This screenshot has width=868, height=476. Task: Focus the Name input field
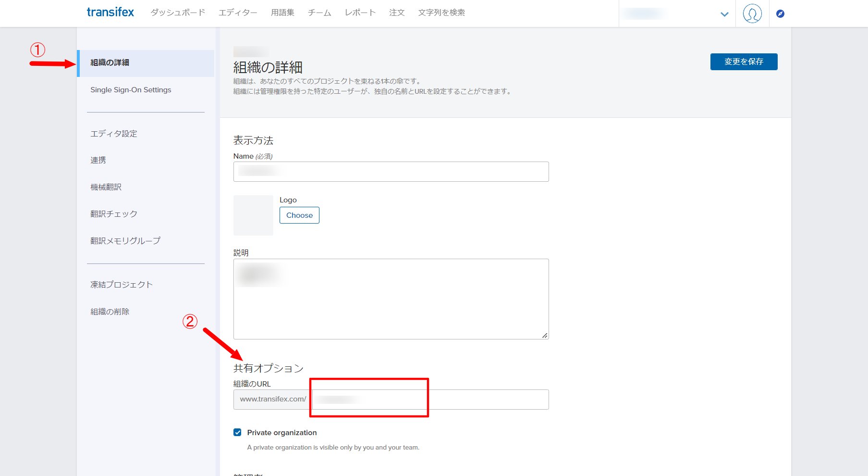(391, 172)
